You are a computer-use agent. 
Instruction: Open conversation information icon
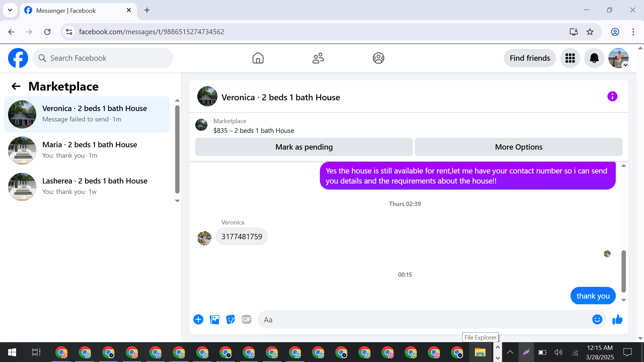pos(612,97)
